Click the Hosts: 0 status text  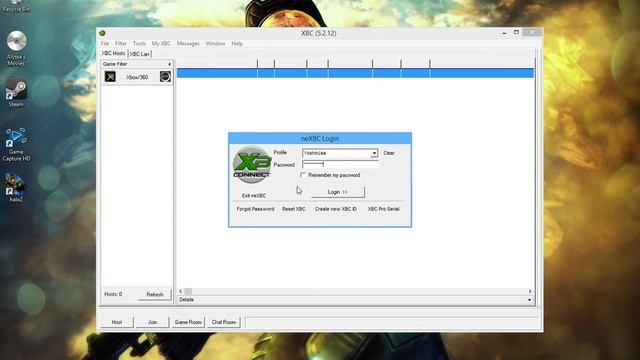[x=113, y=294]
